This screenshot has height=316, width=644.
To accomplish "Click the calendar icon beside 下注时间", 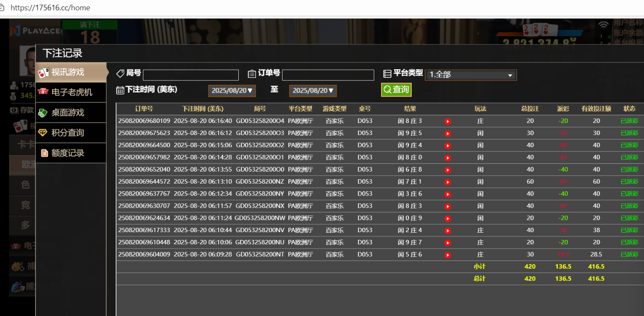I will [120, 90].
